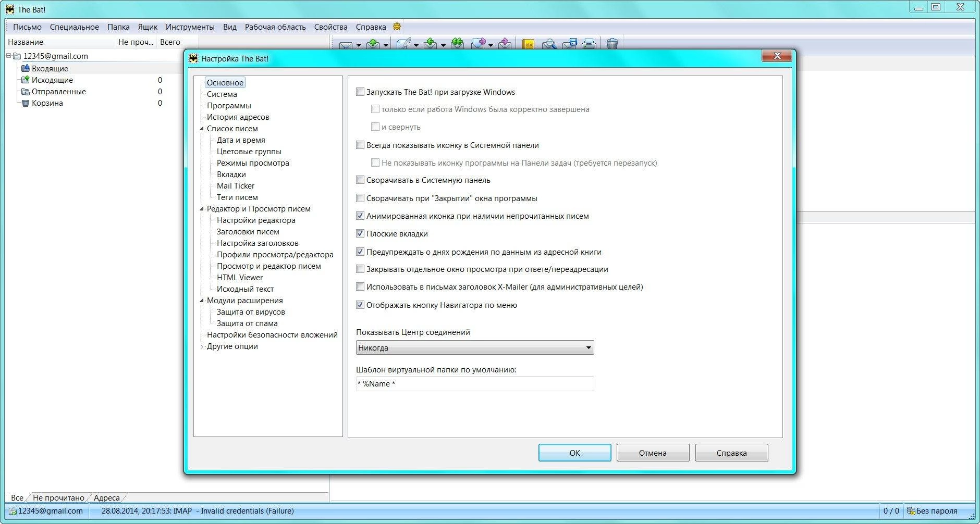Click the Исходящие outbox folder icon
This screenshot has height=524, width=980.
[x=25, y=80]
